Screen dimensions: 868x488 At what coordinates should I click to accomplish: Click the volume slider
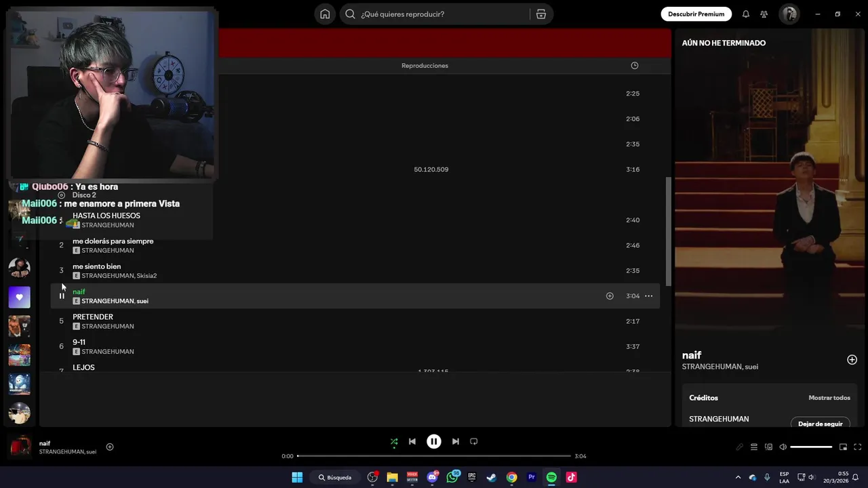coord(811,447)
